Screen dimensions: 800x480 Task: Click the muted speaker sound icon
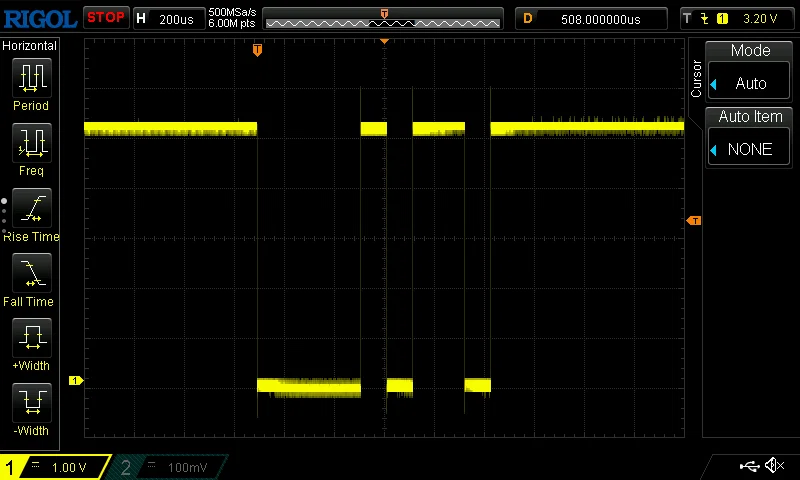(774, 465)
